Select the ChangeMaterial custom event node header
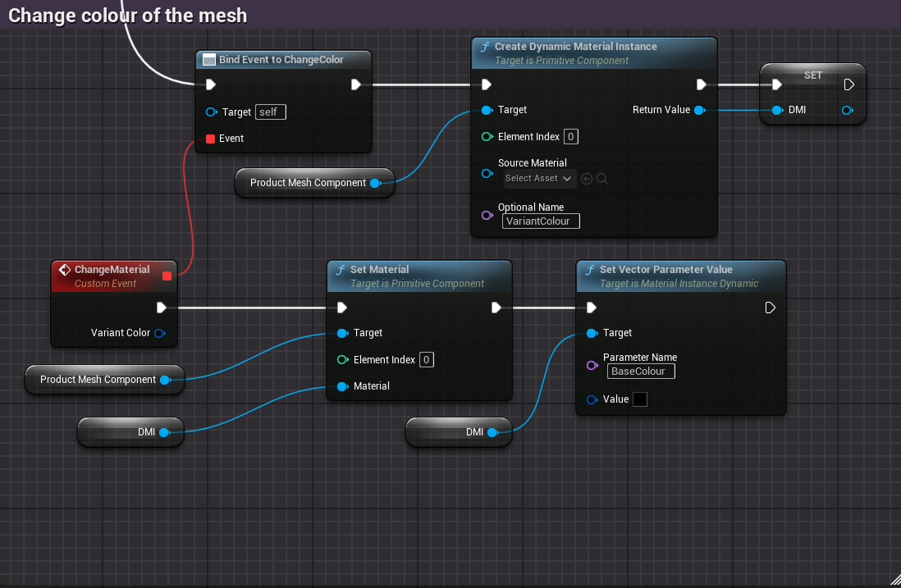This screenshot has width=901, height=588. coord(112,270)
